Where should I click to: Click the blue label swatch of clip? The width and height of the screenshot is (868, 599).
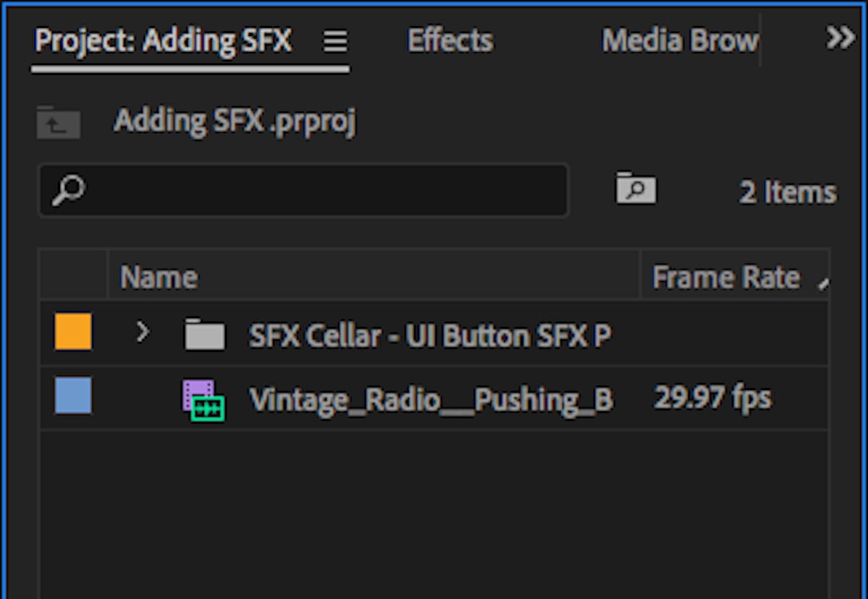[73, 396]
